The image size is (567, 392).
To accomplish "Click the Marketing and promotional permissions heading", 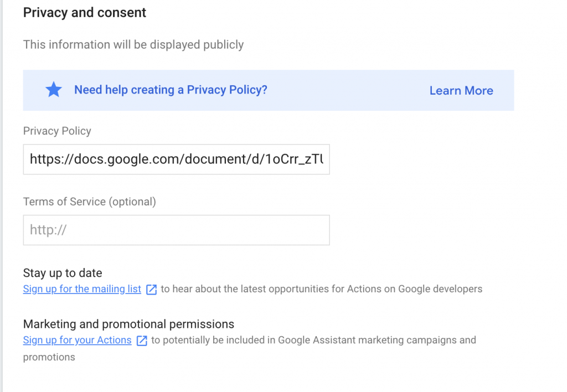I will tap(128, 324).
